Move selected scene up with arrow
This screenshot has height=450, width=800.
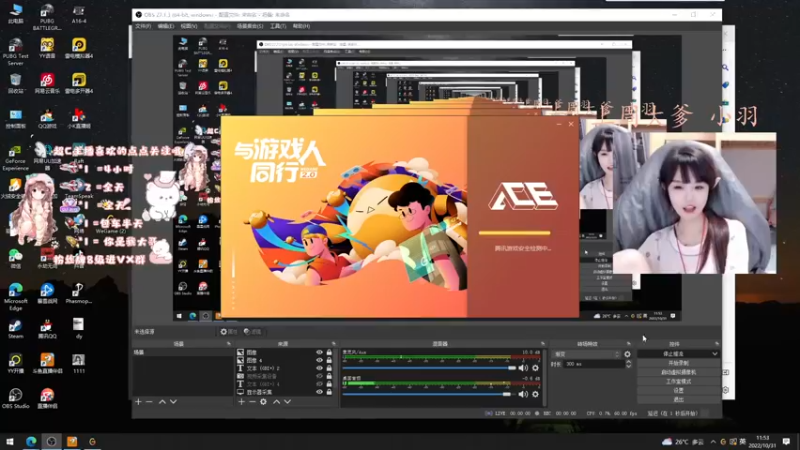(162, 402)
